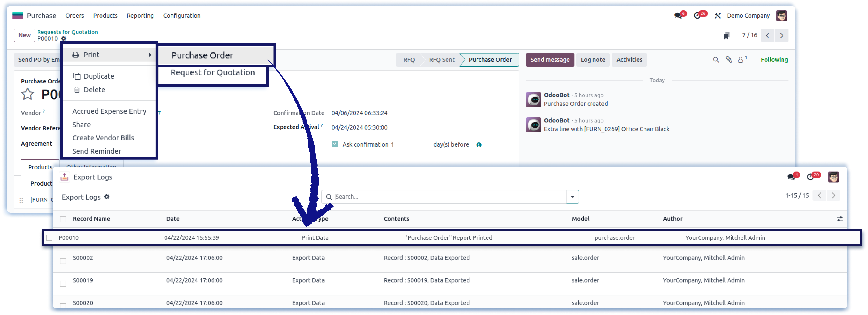868x315 pixels.
Task: Go to next record arrow
Action: tap(781, 35)
